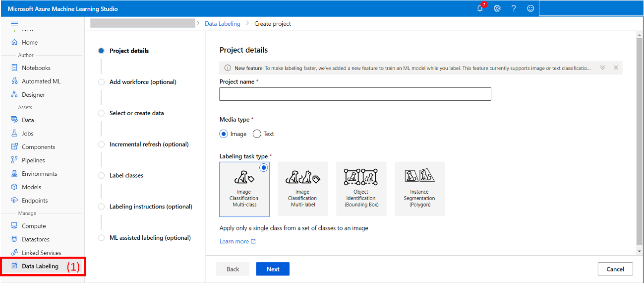The height and width of the screenshot is (283, 644).
Task: Open Automated ML in the sidebar
Action: coord(41,81)
